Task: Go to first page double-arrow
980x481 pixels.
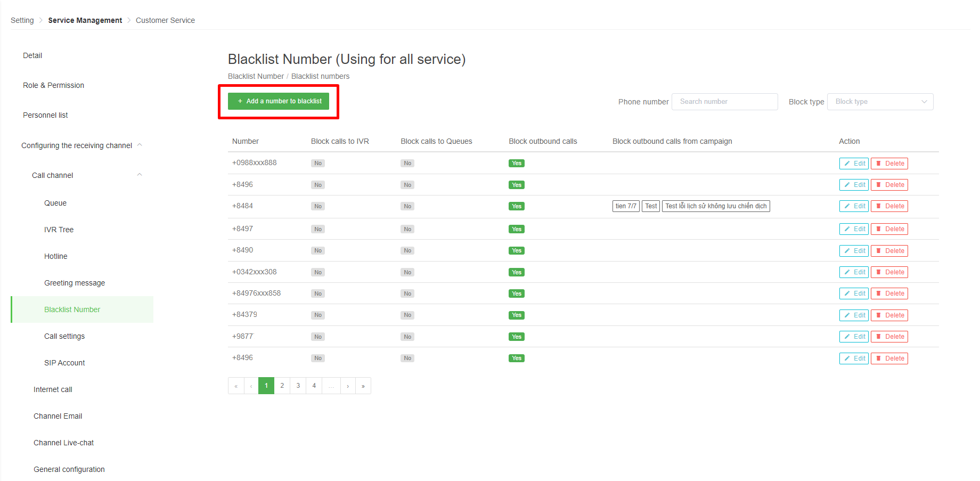Action: pyautogui.click(x=236, y=386)
